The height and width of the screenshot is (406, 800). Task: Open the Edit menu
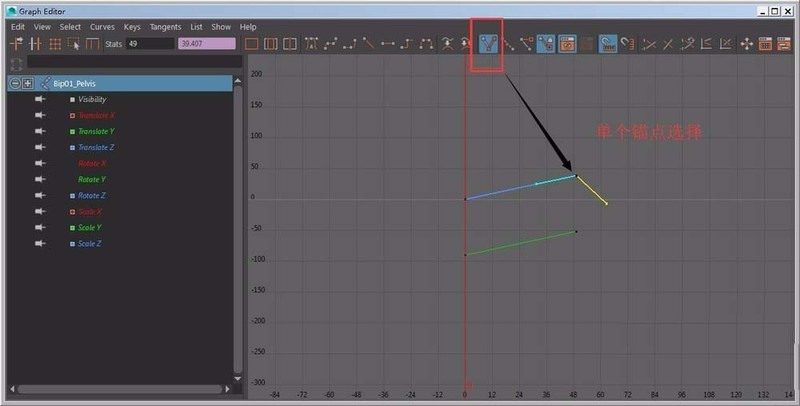pyautogui.click(x=18, y=27)
